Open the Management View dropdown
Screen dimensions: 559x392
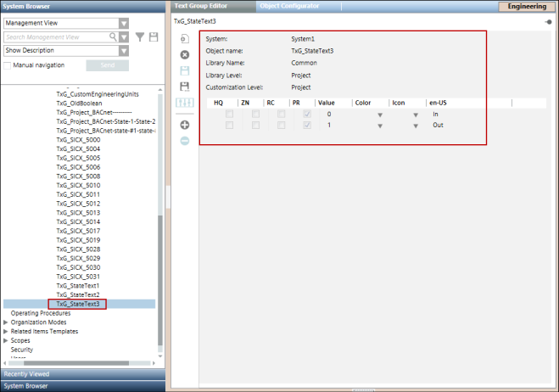[124, 24]
